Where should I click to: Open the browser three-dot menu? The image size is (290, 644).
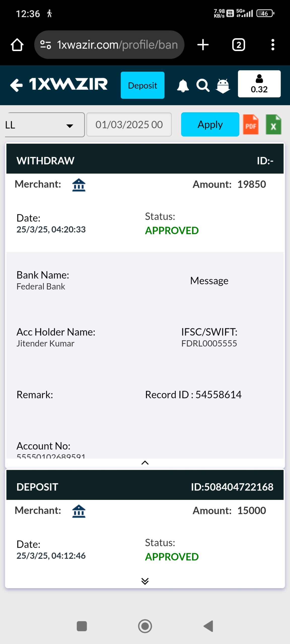coord(273,45)
